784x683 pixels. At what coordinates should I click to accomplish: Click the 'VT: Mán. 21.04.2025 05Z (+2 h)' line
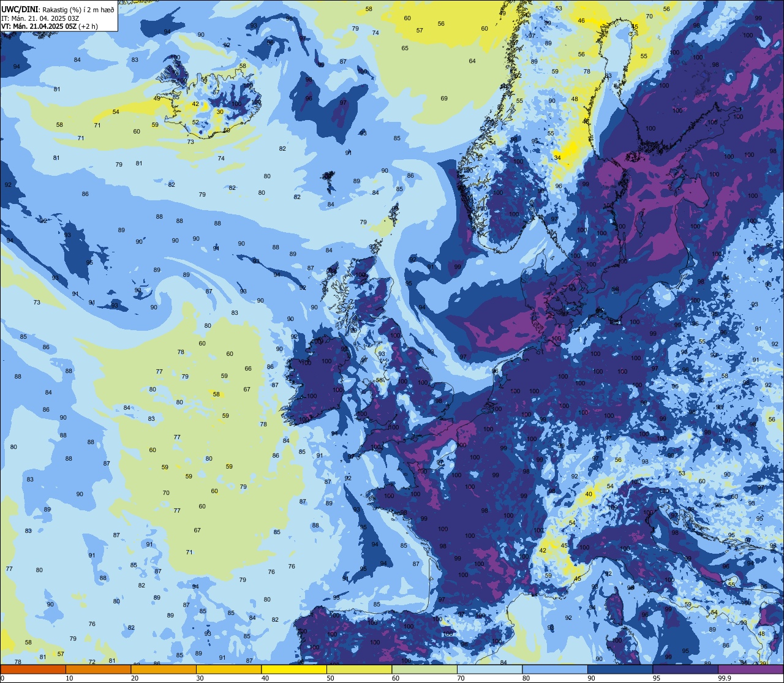pyautogui.click(x=50, y=26)
